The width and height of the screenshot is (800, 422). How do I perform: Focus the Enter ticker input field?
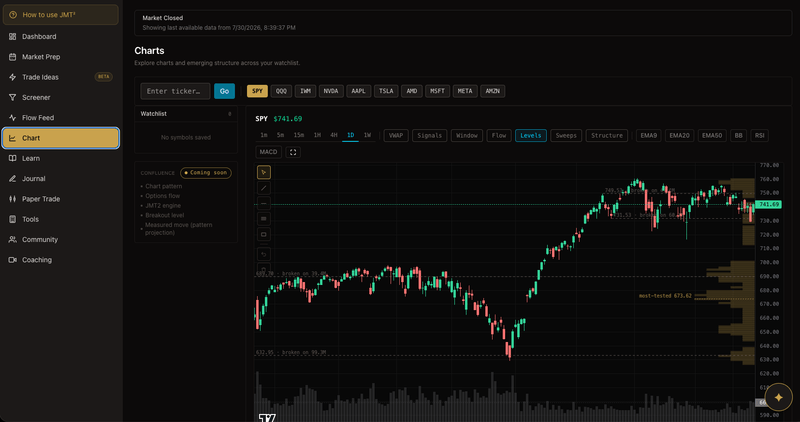click(x=176, y=91)
